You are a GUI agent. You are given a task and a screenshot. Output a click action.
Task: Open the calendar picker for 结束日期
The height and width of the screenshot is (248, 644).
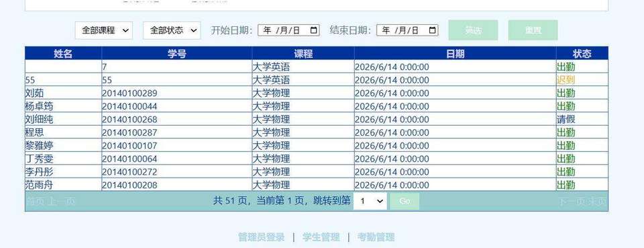[433, 30]
